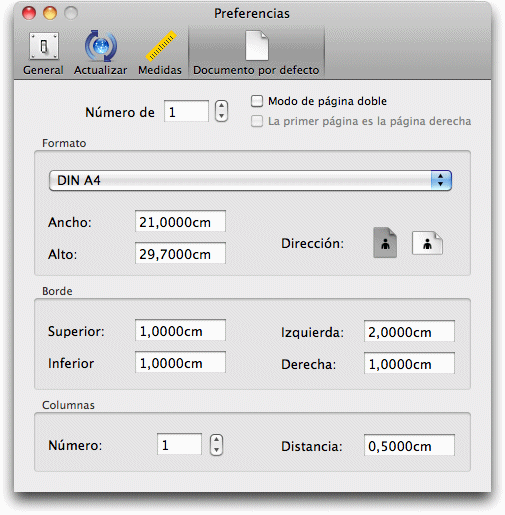Select the Superior border field
505x515 pixels.
[180, 330]
